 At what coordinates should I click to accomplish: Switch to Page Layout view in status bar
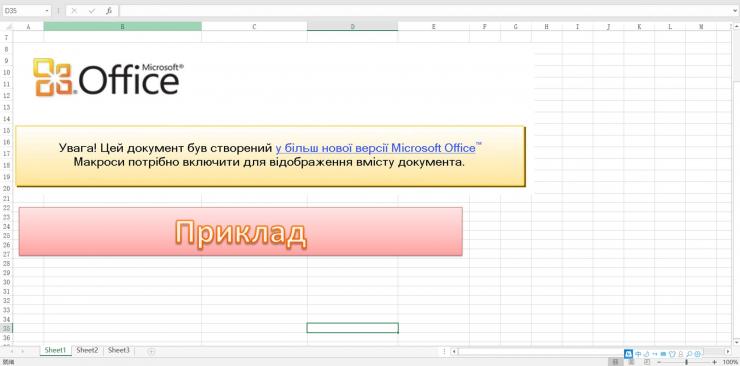pyautogui.click(x=631, y=362)
